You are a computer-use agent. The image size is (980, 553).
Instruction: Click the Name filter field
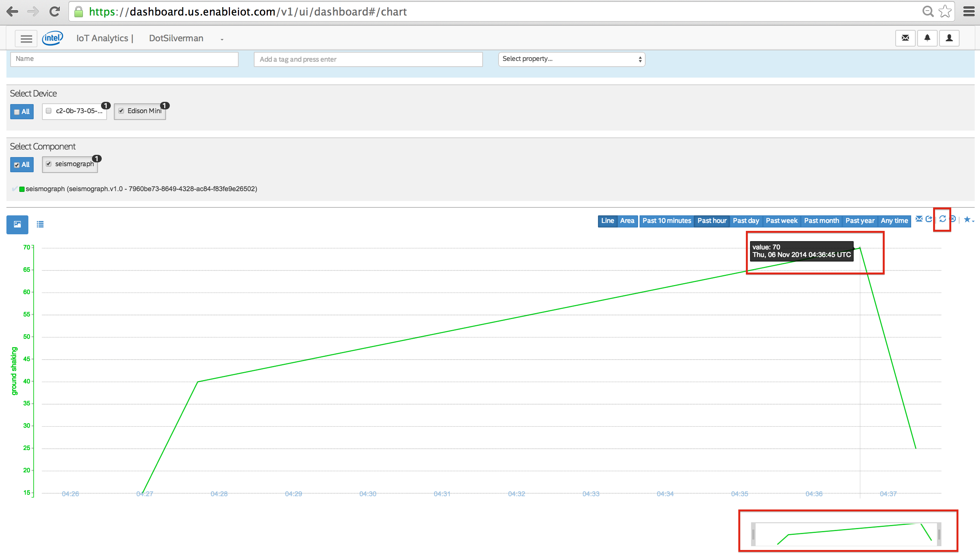pos(124,59)
